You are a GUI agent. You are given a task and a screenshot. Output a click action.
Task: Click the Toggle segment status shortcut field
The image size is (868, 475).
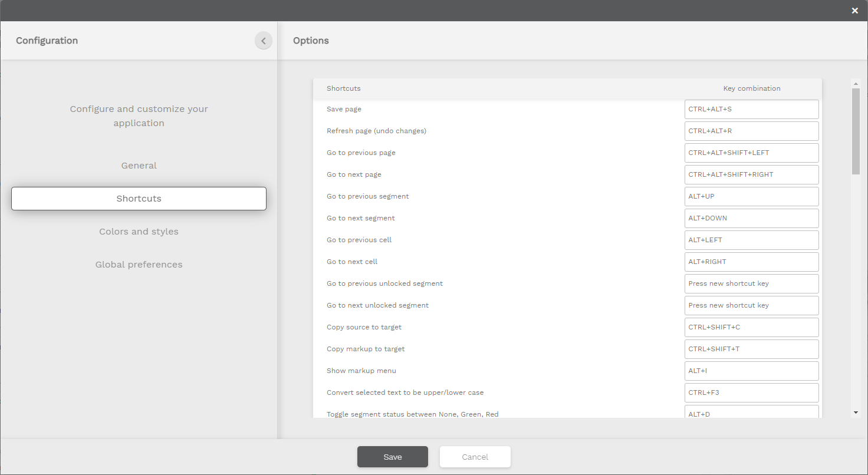pos(751,413)
